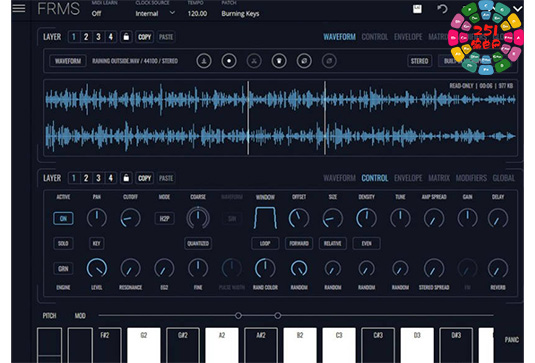This screenshot has height=363, width=535.
Task: Switch upper panel to WAVEFORM tab
Action: pyautogui.click(x=339, y=37)
